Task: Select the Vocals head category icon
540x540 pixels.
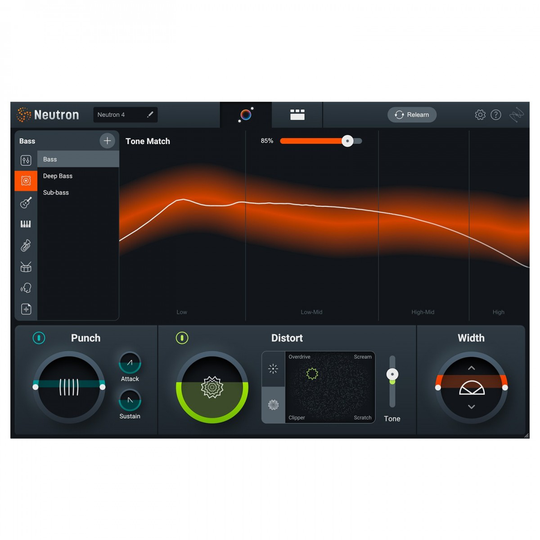Action: click(26, 288)
